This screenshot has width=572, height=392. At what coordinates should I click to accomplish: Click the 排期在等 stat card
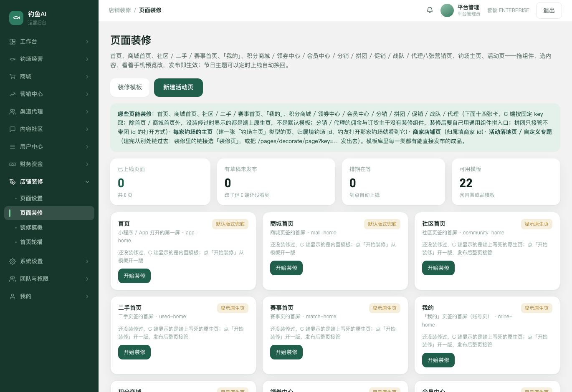tap(393, 182)
